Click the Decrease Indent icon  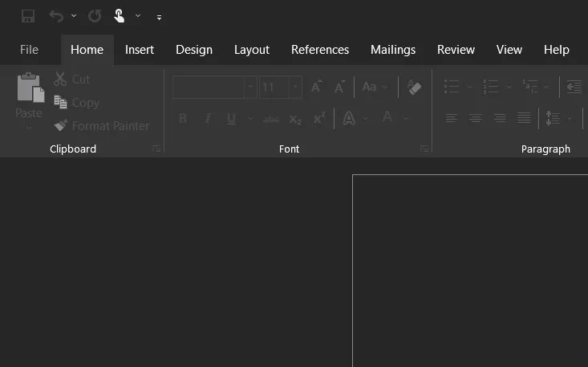pyautogui.click(x=574, y=87)
